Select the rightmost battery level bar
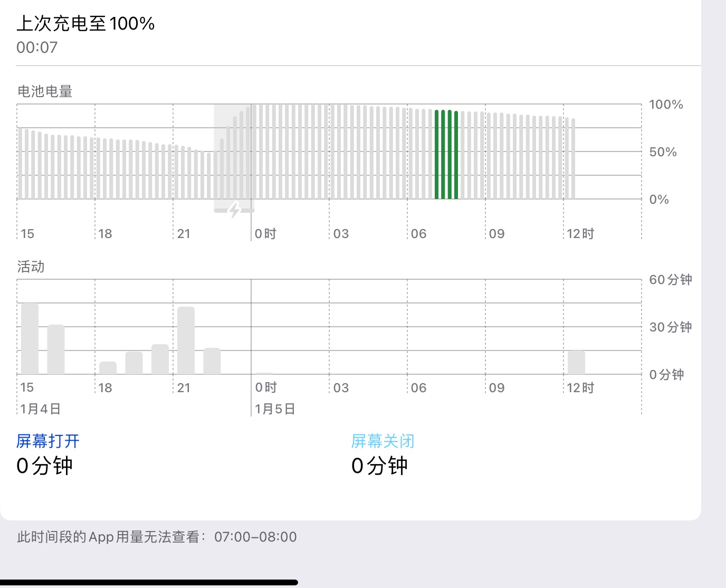726x588 pixels. click(573, 159)
